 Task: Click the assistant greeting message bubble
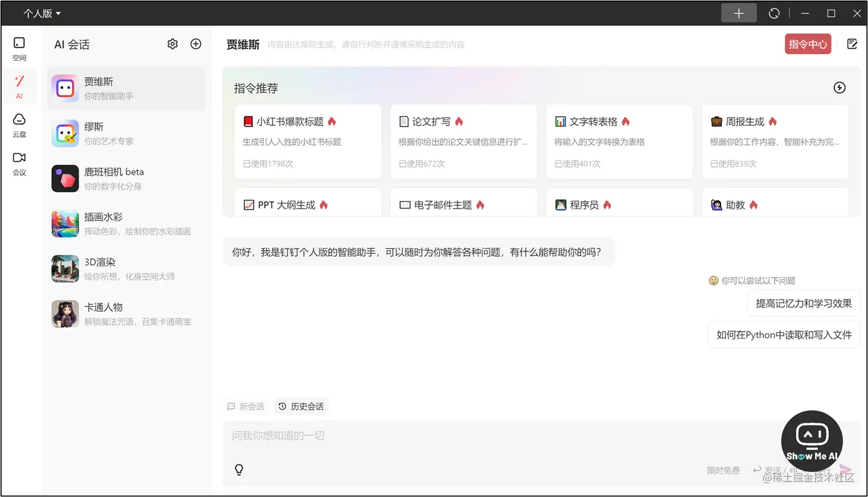tap(418, 252)
